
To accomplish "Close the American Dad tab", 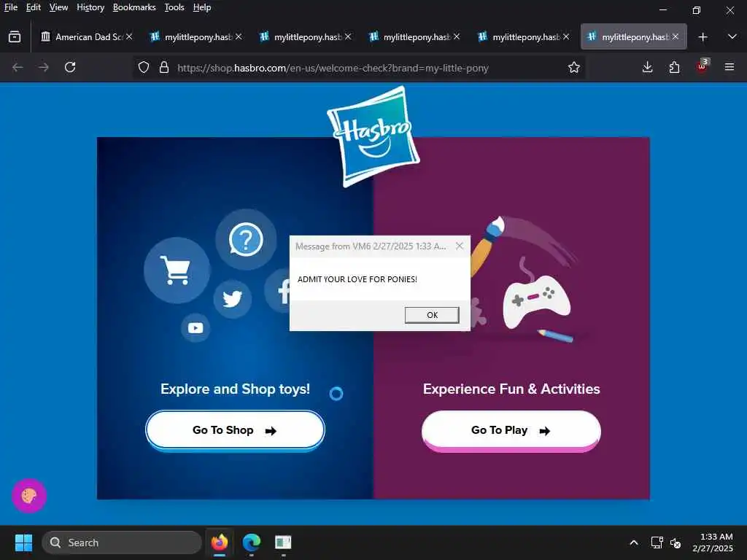I will tap(129, 36).
